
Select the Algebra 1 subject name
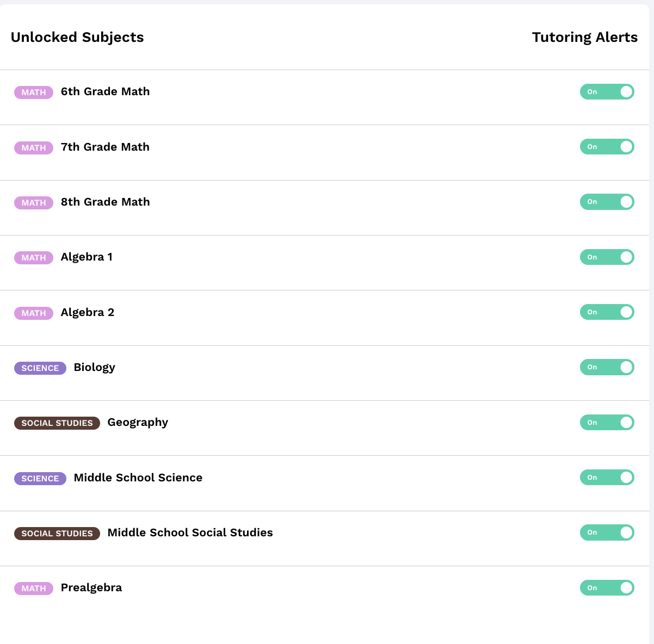[87, 257]
